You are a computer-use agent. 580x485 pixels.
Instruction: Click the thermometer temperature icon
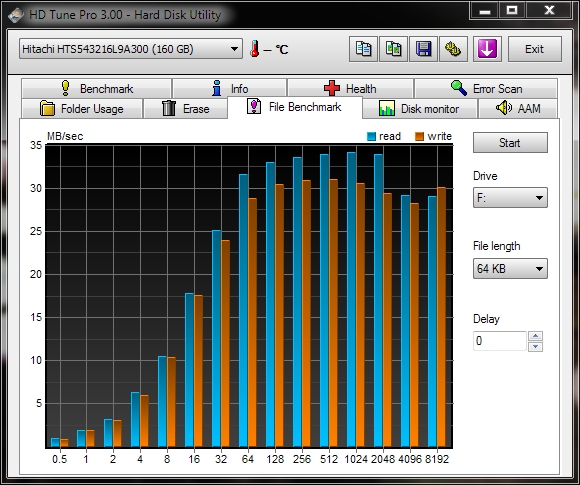coord(254,49)
